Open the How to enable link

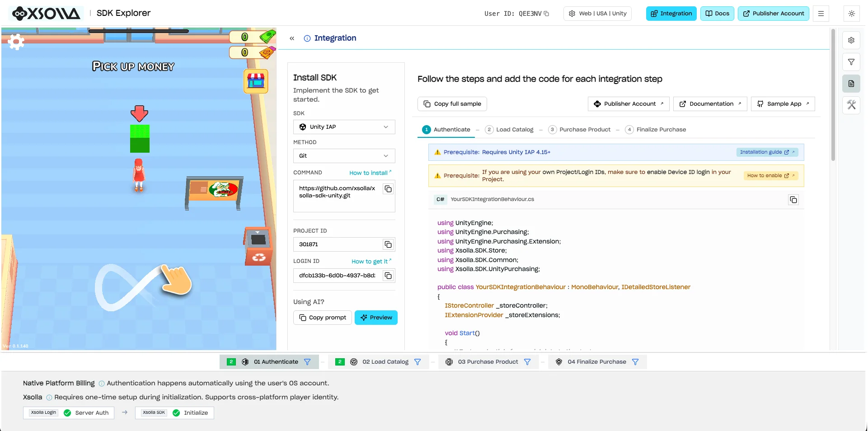pyautogui.click(x=771, y=176)
